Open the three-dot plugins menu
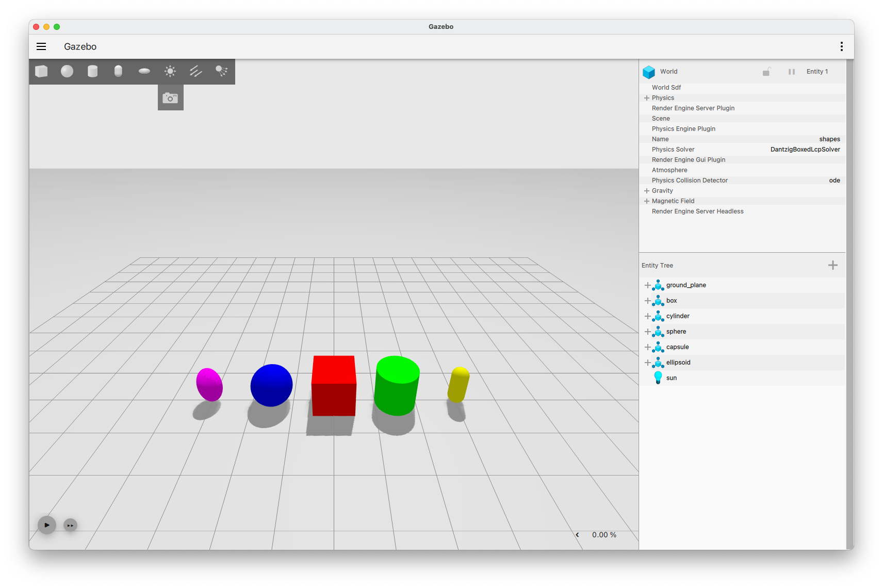 click(841, 46)
